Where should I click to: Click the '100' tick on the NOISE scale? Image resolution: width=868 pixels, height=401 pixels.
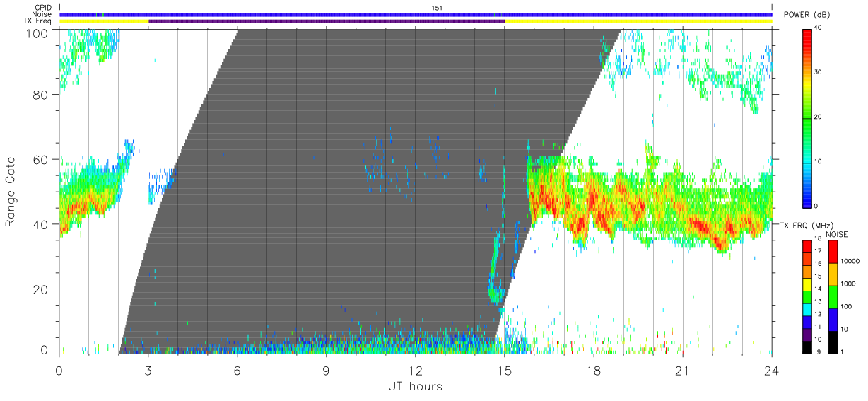(847, 306)
